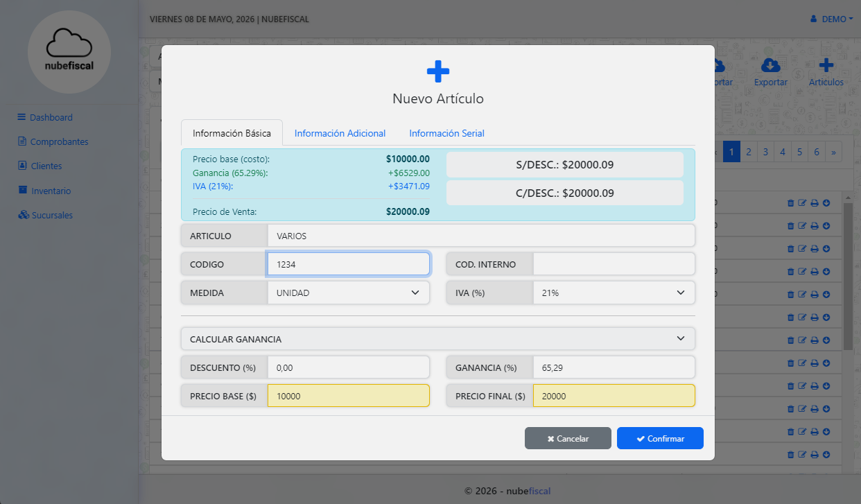861x504 pixels.
Task: Click the edit pencil icon in the top table row
Action: coord(803,203)
